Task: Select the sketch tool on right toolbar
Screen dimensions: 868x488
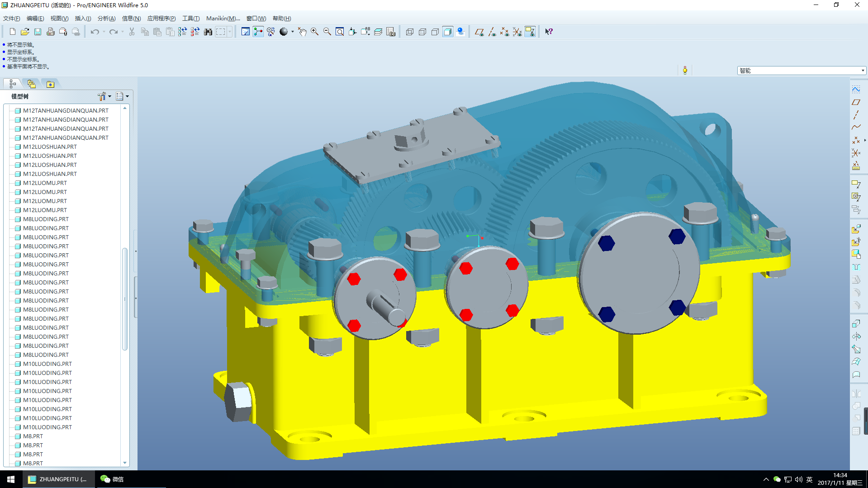Action: [x=856, y=90]
